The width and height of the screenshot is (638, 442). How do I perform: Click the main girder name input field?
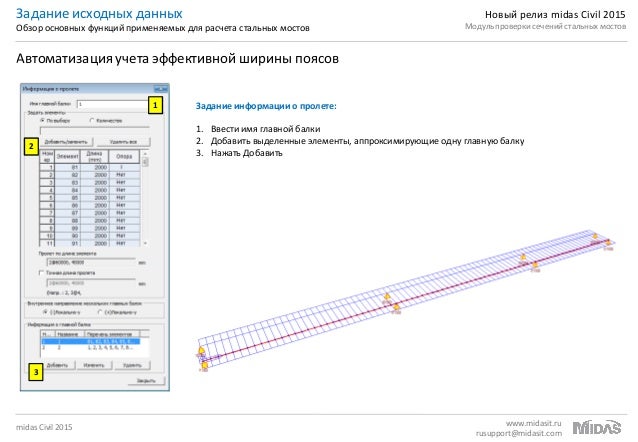click(x=111, y=104)
